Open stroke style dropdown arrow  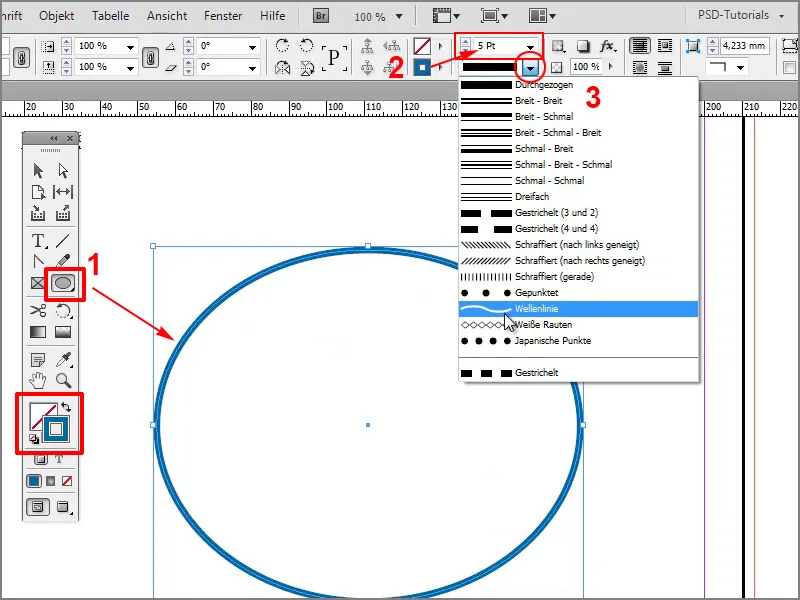pyautogui.click(x=531, y=67)
